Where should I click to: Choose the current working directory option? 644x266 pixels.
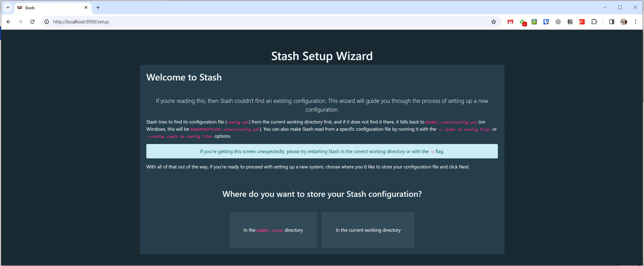tap(368, 230)
